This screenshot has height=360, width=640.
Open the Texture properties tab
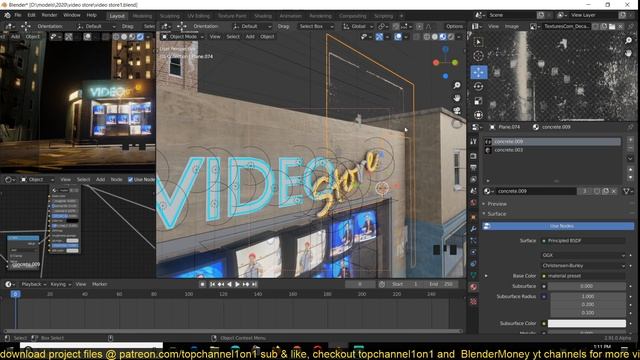click(473, 302)
